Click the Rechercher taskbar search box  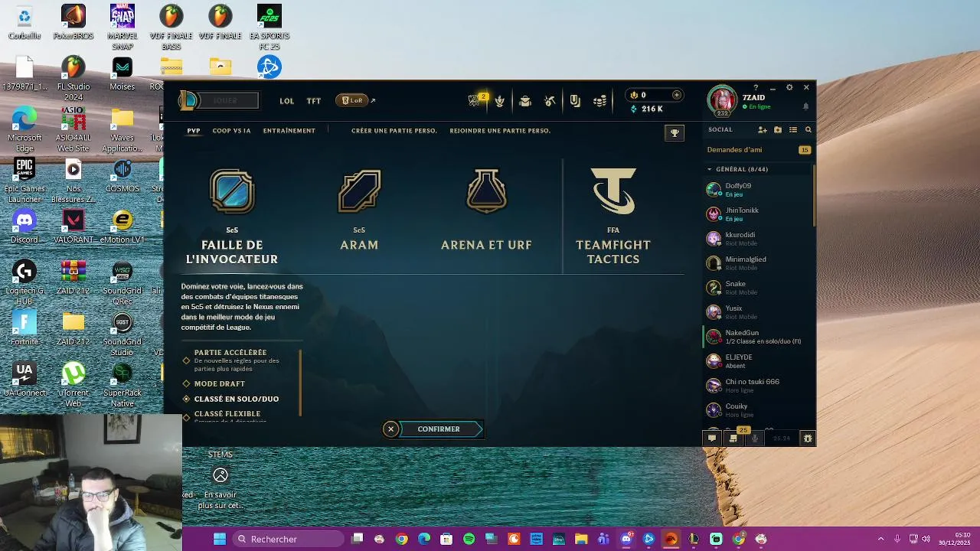(287, 540)
